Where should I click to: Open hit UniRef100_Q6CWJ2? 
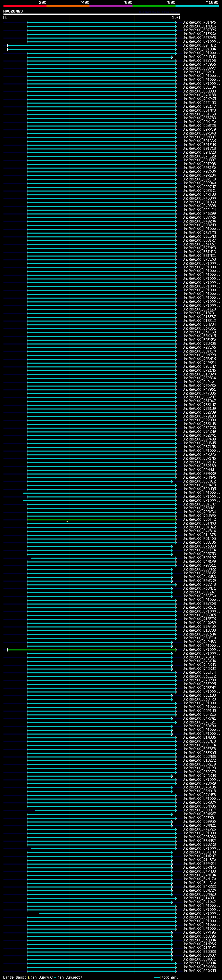(199, 481)
